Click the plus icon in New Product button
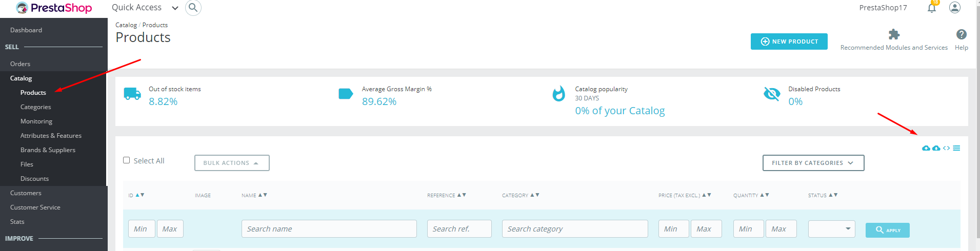The width and height of the screenshot is (980, 251). 765,41
